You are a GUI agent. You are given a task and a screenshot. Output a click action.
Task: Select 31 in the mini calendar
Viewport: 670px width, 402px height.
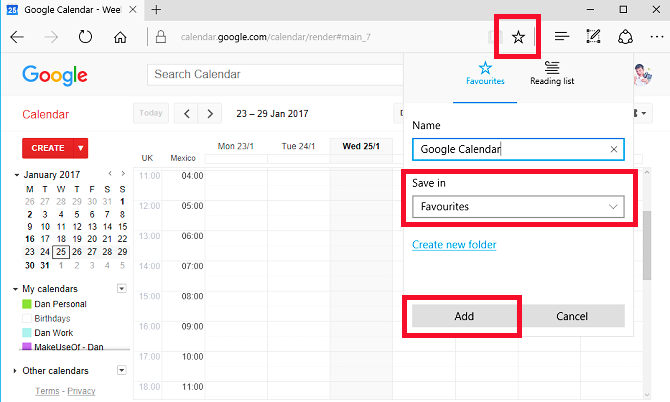[45, 265]
